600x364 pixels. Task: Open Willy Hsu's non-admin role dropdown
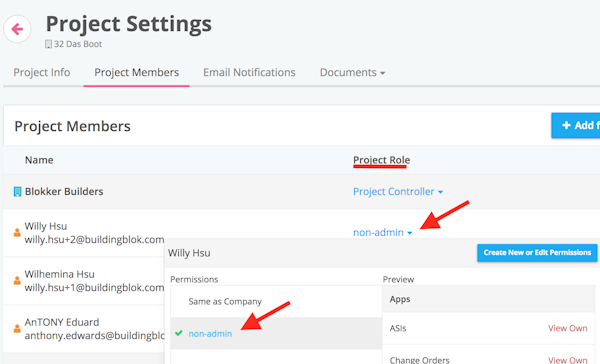(383, 232)
